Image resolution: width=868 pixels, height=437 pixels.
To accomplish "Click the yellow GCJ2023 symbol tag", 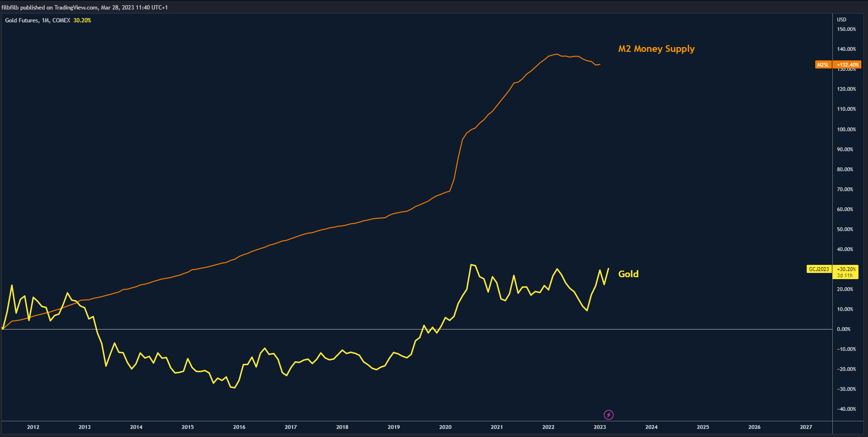I will point(819,269).
